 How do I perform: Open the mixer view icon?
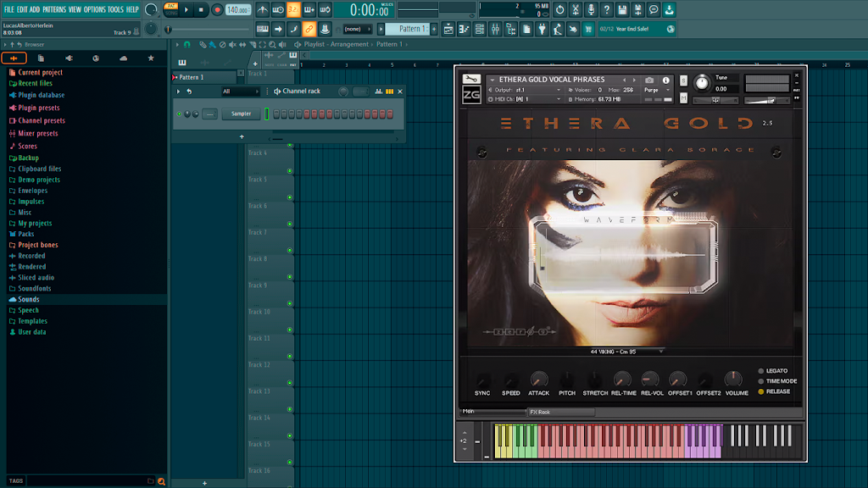coord(495,29)
